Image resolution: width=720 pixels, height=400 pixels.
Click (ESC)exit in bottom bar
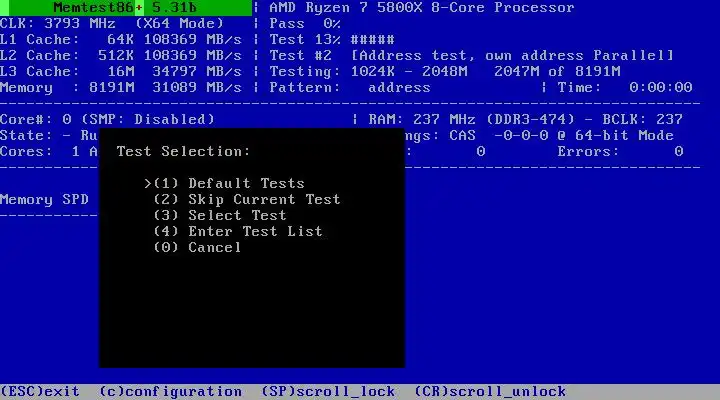(40, 392)
